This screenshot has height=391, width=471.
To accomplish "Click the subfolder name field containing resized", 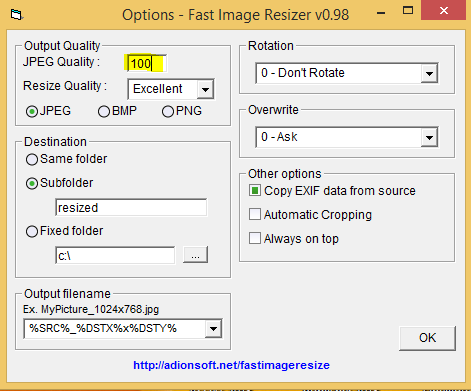I will [131, 207].
